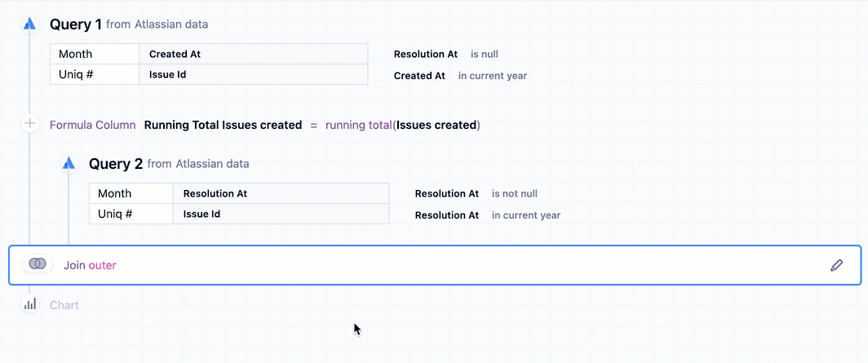Screen dimensions: 868x363
Task: Click 'Month' cell in Query 2 table
Action: pos(131,193)
